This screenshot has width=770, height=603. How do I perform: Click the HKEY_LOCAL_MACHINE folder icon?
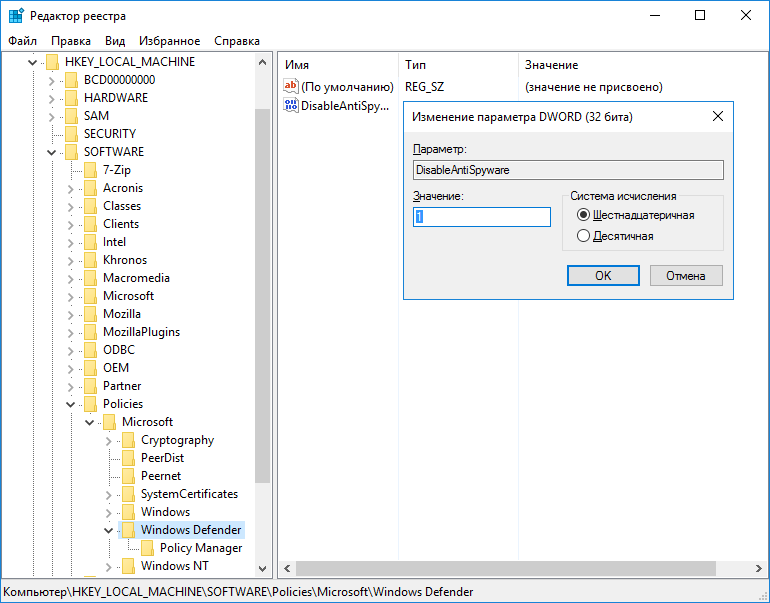click(52, 62)
